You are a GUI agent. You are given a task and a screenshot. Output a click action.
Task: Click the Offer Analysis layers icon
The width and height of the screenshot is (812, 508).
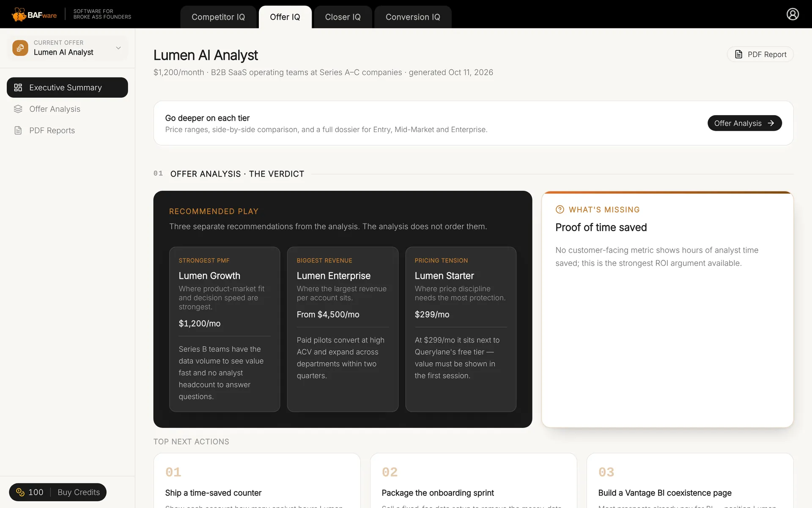point(18,109)
